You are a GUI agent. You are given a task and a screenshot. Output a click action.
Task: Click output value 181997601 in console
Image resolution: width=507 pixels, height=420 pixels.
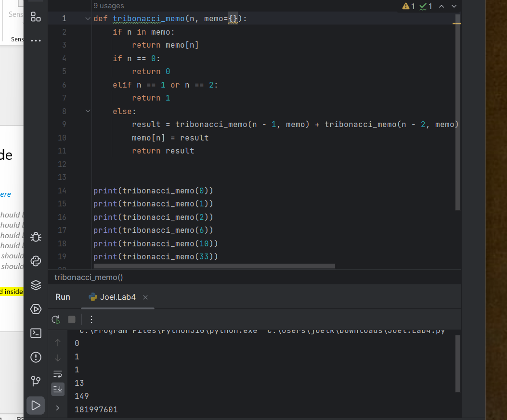(x=96, y=410)
